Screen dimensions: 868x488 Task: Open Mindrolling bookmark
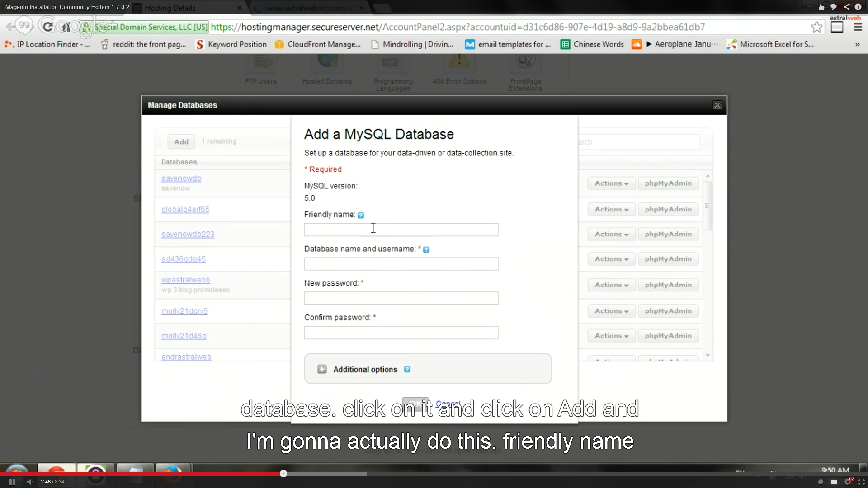[x=412, y=44]
